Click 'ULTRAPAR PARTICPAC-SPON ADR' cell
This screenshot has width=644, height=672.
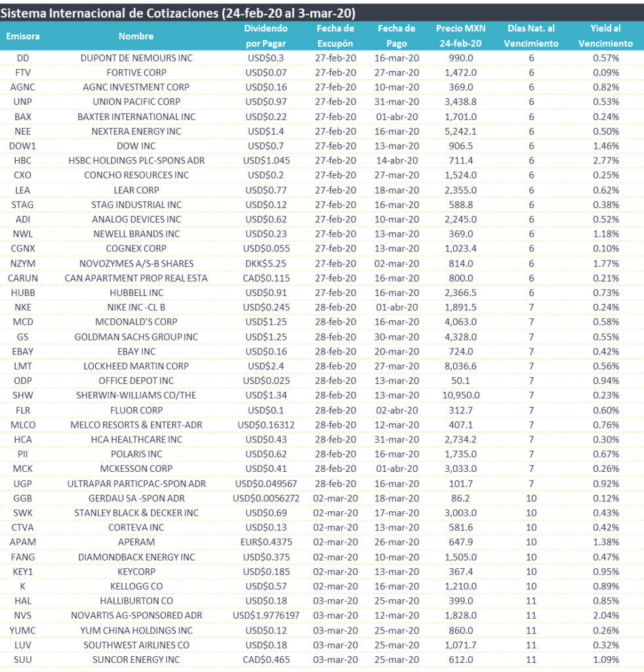coord(136,484)
